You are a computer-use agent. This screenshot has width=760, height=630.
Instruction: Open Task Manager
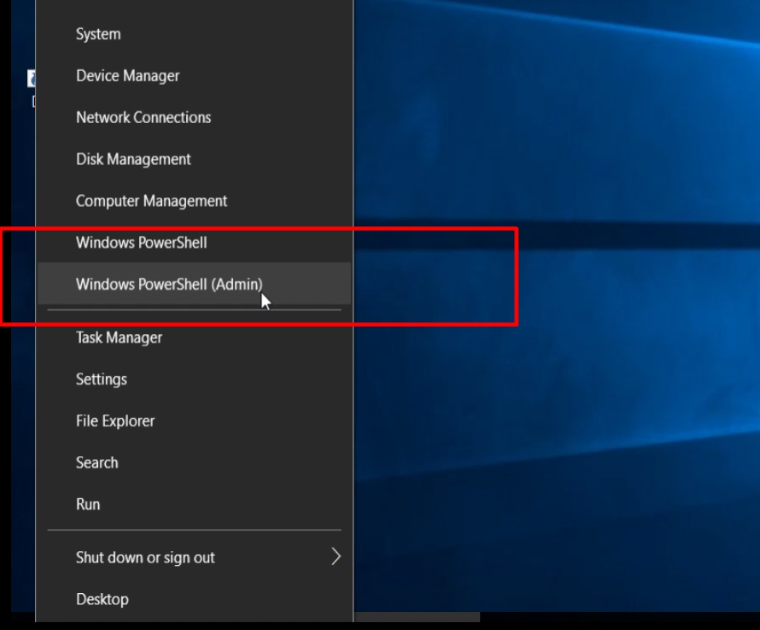[x=194, y=337]
